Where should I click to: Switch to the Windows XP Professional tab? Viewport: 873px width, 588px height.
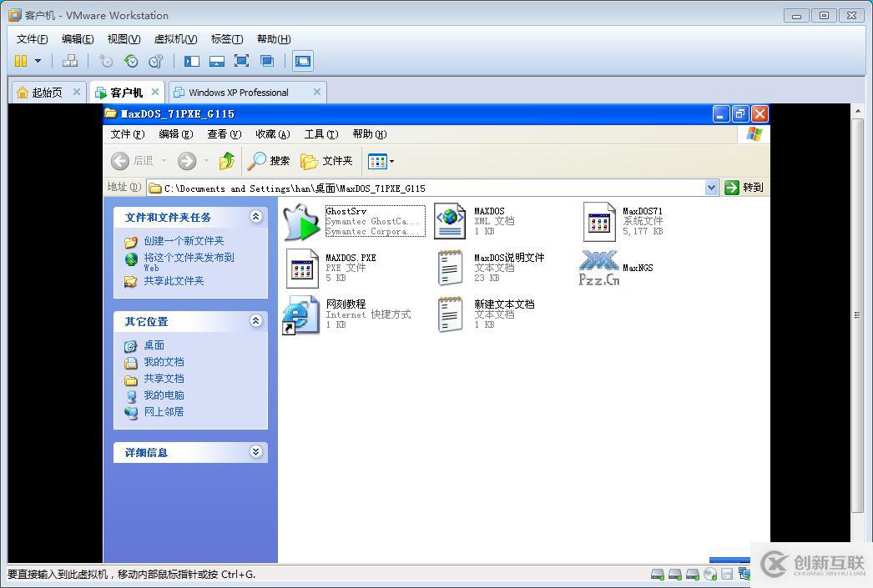coord(240,93)
